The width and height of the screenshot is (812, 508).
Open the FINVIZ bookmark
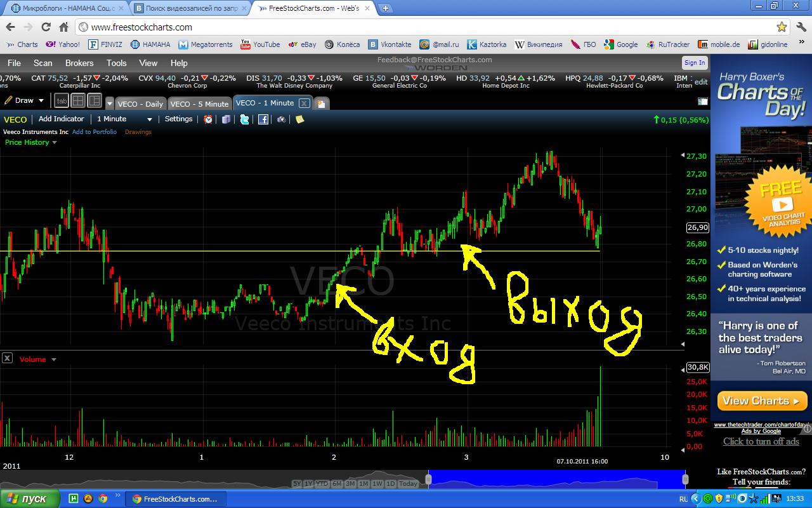[x=106, y=44]
